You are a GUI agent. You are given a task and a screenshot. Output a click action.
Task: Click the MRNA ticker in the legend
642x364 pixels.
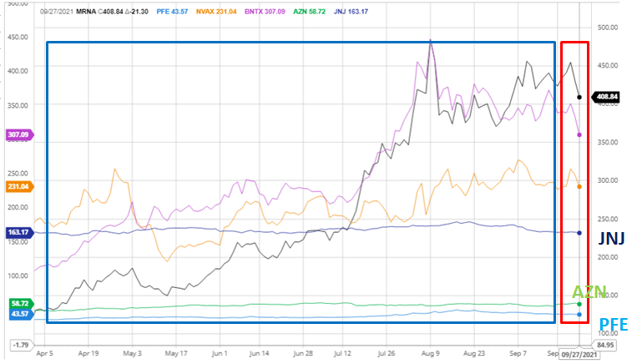pyautogui.click(x=86, y=12)
